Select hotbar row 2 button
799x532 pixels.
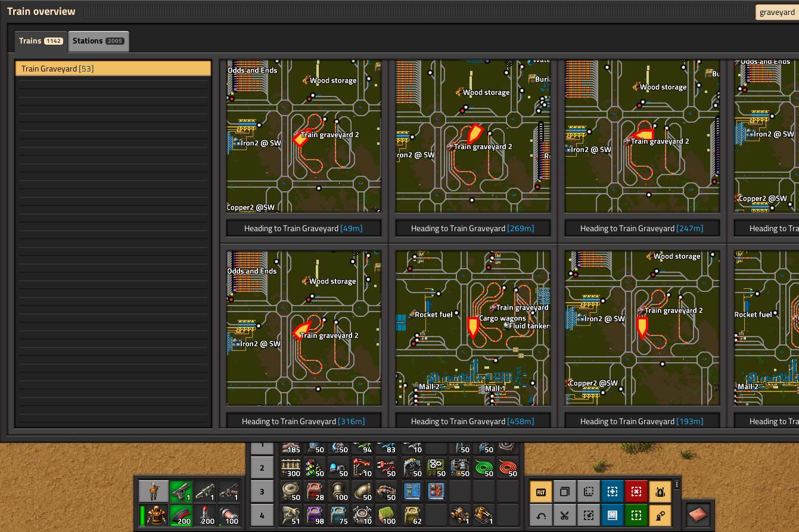point(262,468)
